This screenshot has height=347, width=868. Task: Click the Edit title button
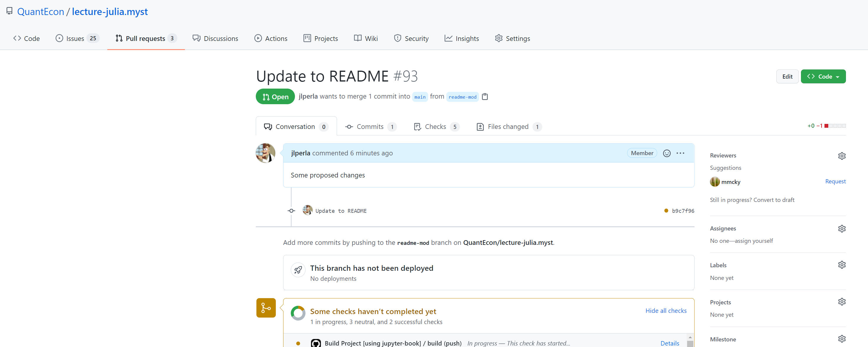pyautogui.click(x=787, y=77)
